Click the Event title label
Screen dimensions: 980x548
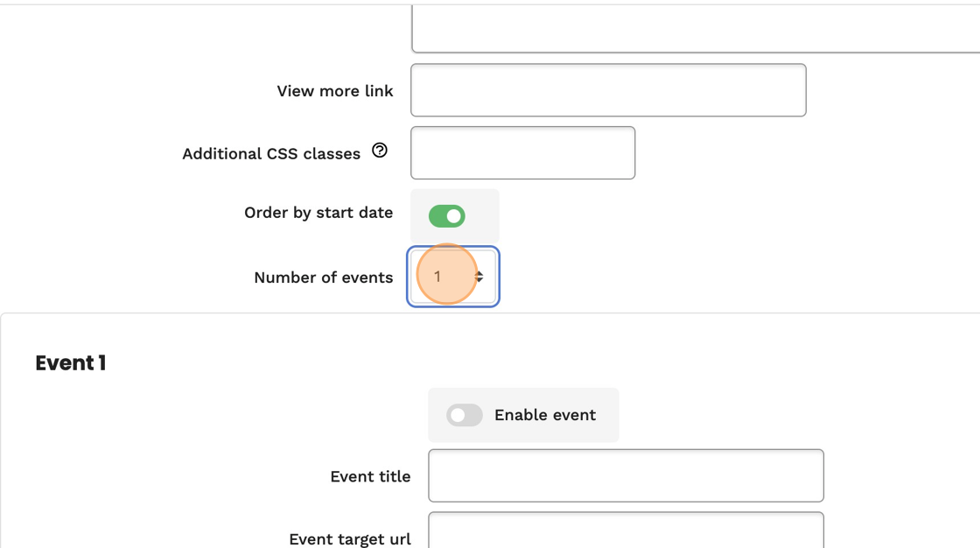pyautogui.click(x=369, y=477)
